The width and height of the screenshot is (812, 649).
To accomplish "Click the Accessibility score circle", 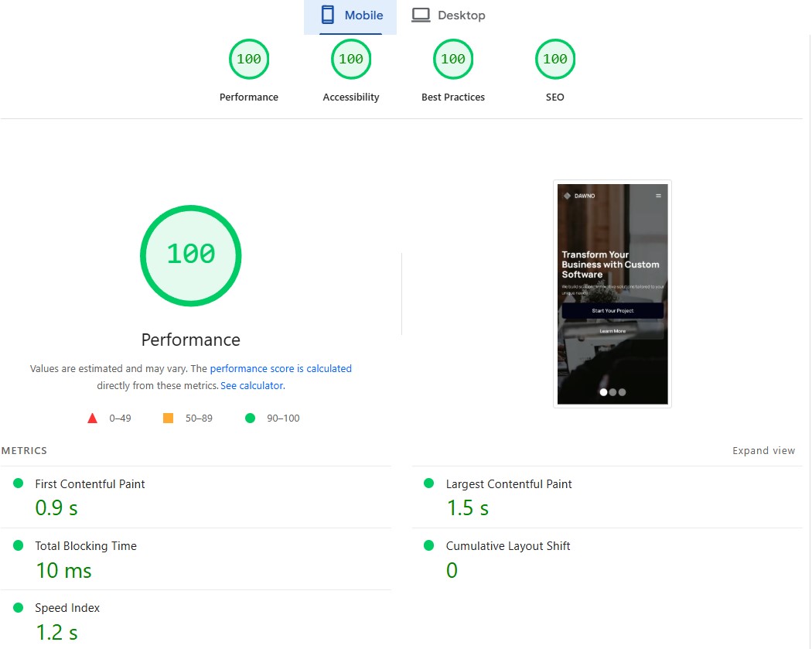I will [351, 59].
